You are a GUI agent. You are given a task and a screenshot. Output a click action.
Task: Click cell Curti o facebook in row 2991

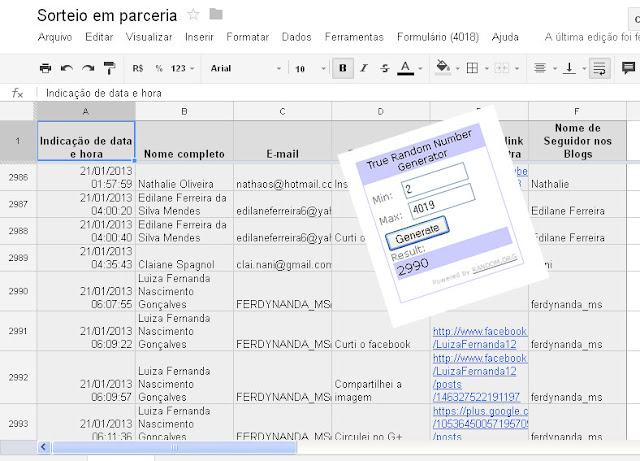(x=380, y=331)
